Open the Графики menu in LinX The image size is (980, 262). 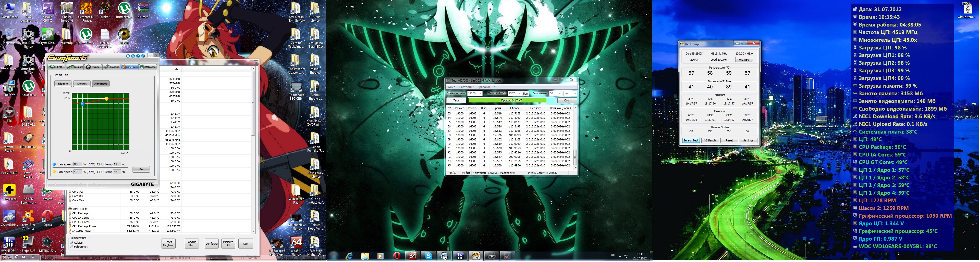pyautogui.click(x=484, y=87)
